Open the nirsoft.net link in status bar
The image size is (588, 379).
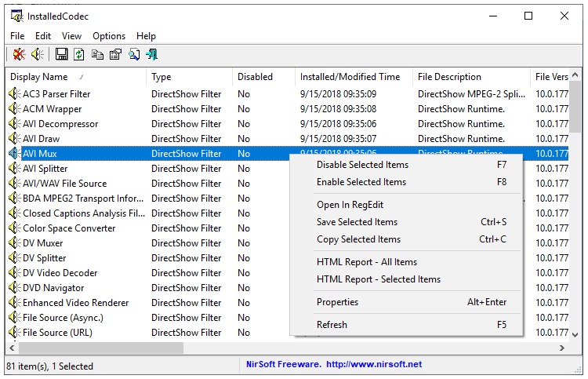coord(374,365)
